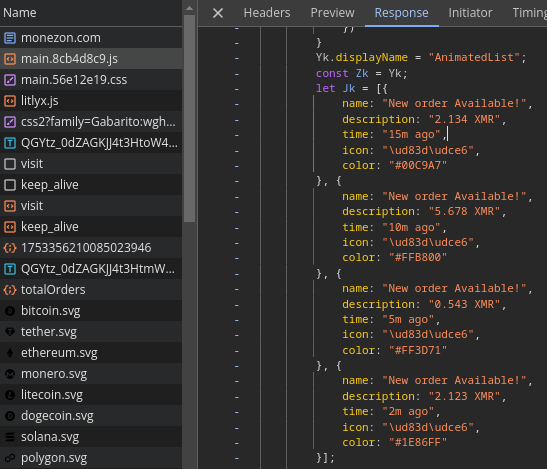Select the main.56e12e19.css request

pyautogui.click(x=91, y=80)
